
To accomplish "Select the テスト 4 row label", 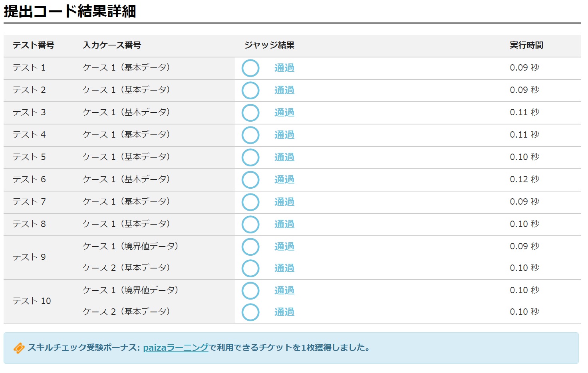I will point(29,135).
